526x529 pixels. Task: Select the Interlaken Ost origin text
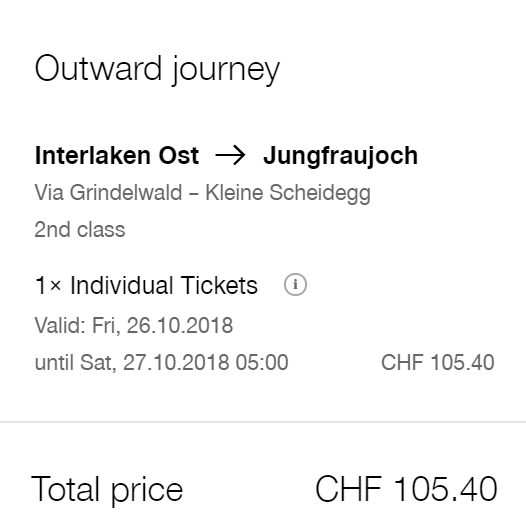(x=117, y=156)
